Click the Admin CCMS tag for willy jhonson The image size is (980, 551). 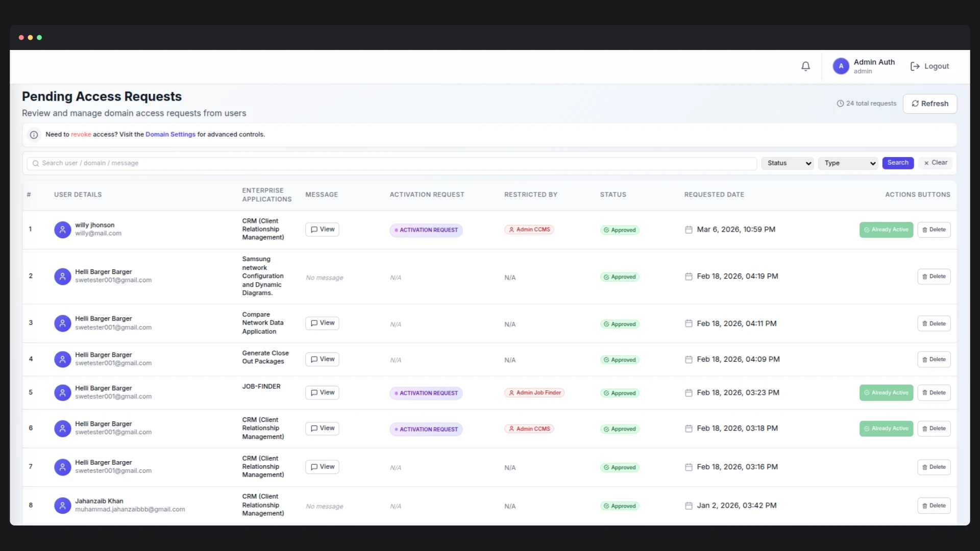click(529, 230)
